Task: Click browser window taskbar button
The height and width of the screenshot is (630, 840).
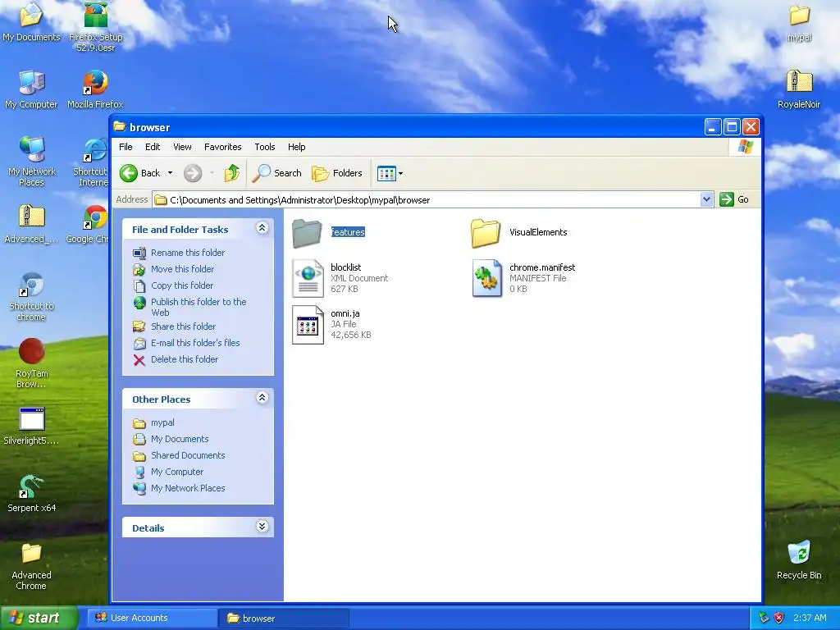Action: pos(284,618)
